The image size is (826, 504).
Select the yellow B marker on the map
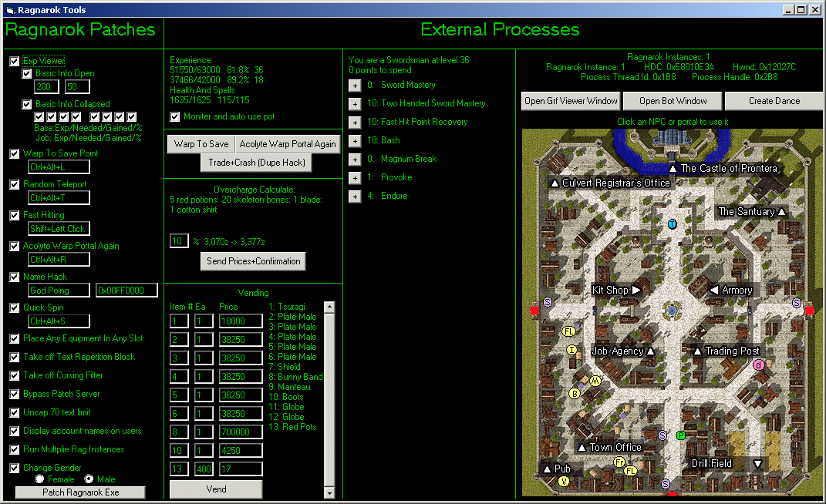[575, 393]
